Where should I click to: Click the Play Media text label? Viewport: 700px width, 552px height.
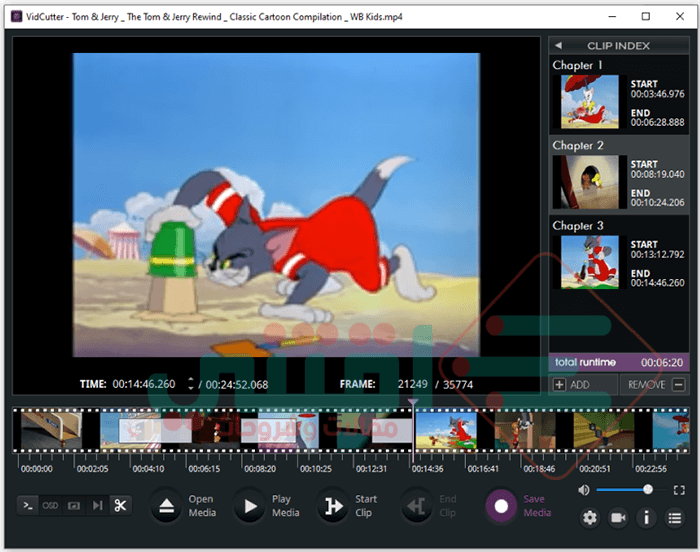click(286, 506)
